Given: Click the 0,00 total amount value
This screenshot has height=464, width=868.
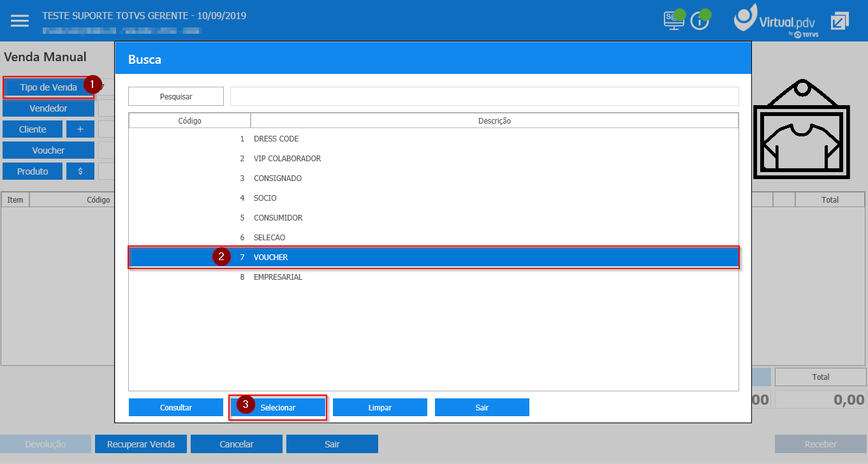Looking at the screenshot, I should point(821,400).
